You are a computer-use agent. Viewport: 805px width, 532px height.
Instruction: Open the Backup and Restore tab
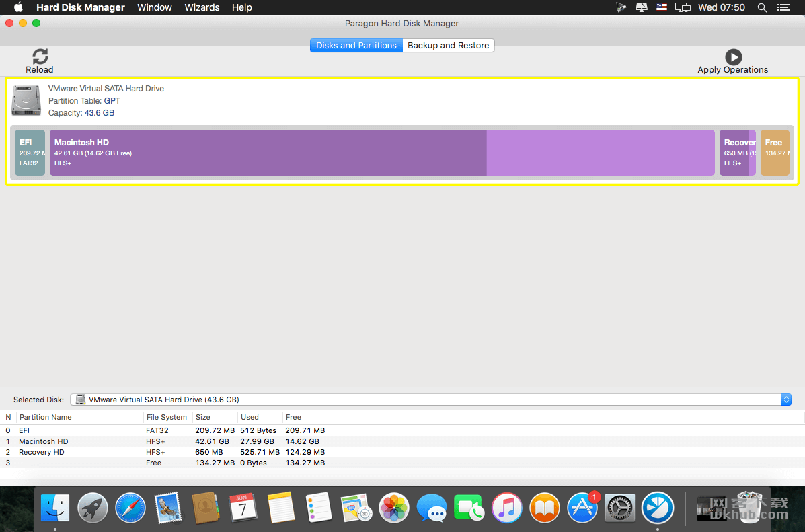(448, 45)
